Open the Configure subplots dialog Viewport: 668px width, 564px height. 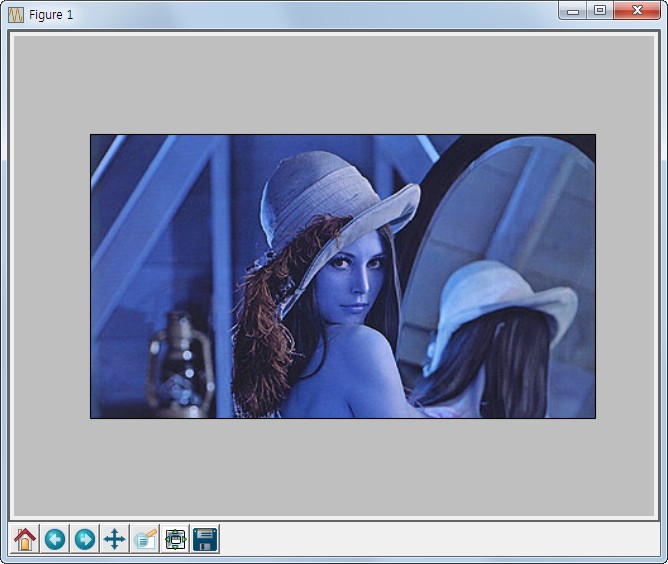click(175, 539)
